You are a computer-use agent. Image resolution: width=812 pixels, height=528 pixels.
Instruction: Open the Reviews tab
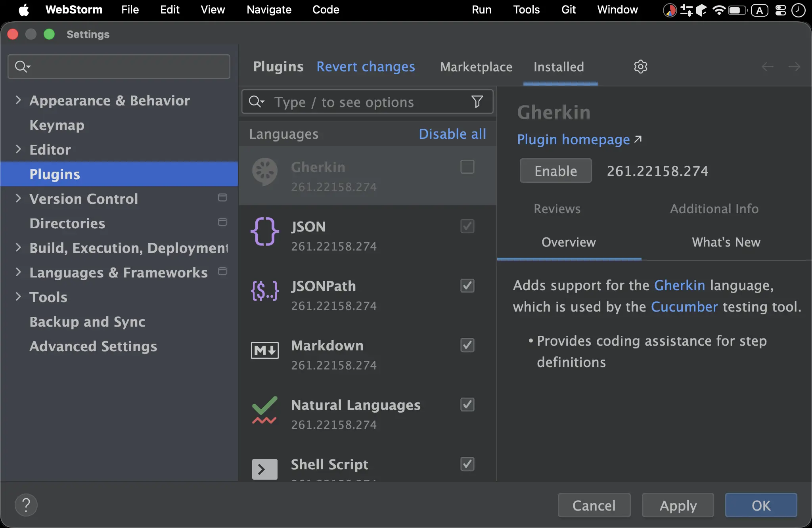pos(557,209)
